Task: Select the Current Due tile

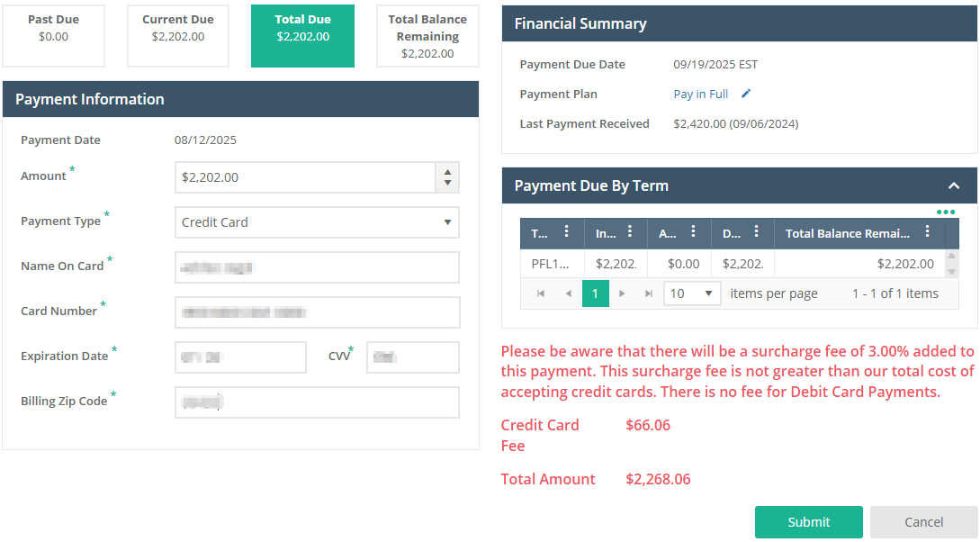Action: 178,36
